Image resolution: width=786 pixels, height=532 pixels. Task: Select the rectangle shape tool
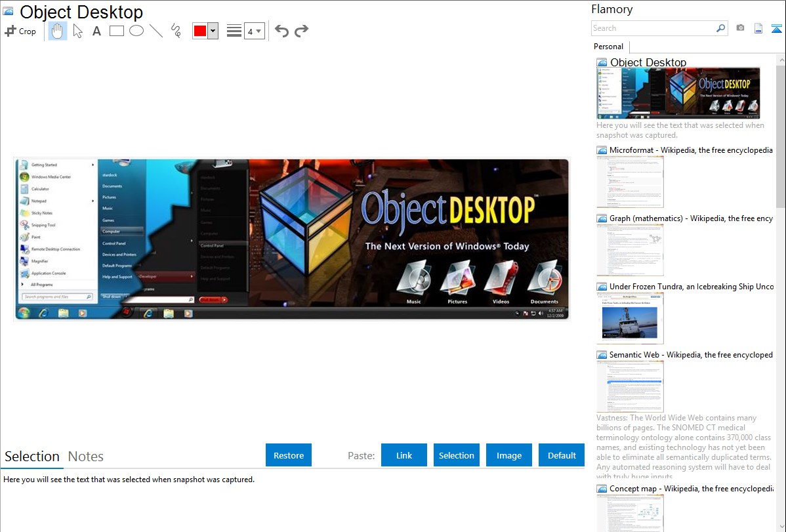[117, 31]
